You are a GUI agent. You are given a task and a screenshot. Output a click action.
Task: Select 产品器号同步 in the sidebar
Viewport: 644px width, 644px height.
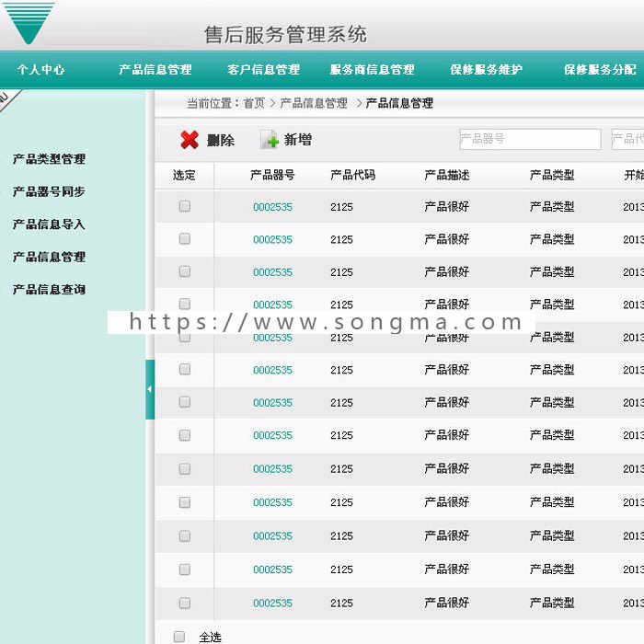[49, 191]
